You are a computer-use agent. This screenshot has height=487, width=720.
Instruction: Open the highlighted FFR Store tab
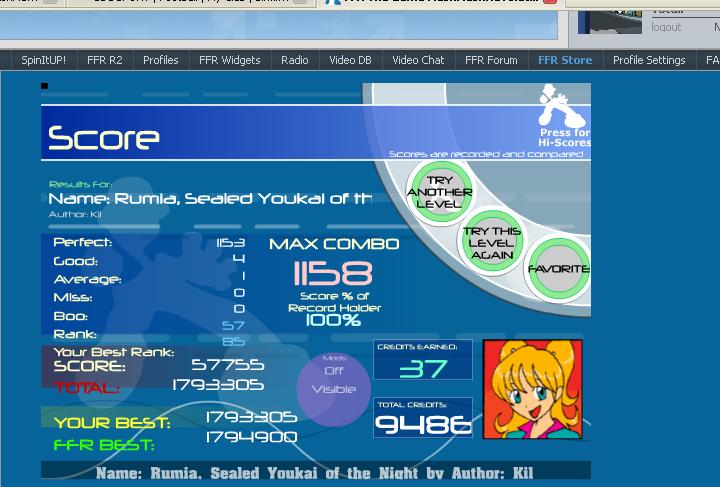click(565, 60)
